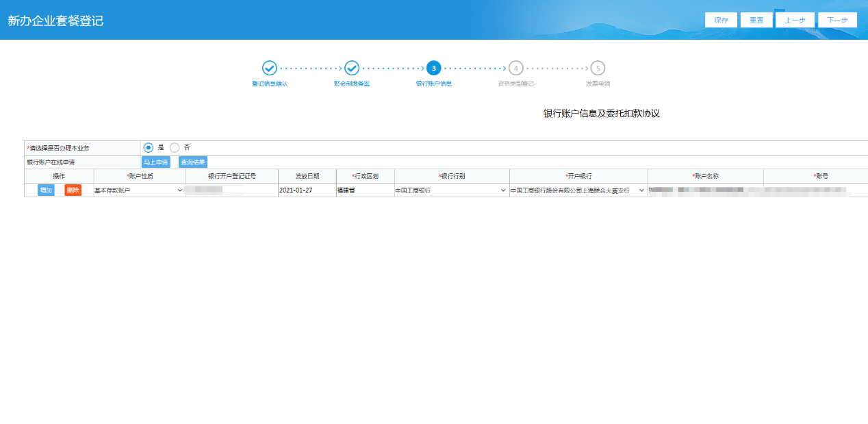This screenshot has height=424, width=868.
Task: 点击步骤五"发票申领"的圆形图标
Action: click(x=598, y=68)
